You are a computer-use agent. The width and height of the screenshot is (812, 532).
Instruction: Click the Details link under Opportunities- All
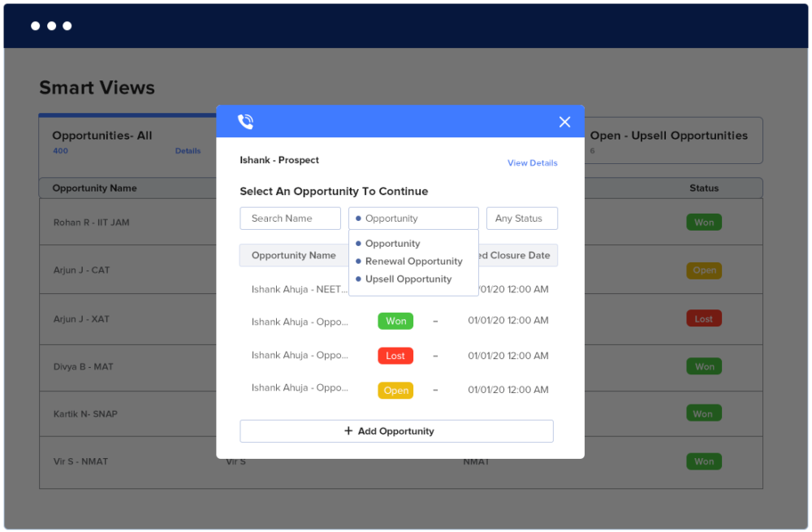tap(188, 150)
